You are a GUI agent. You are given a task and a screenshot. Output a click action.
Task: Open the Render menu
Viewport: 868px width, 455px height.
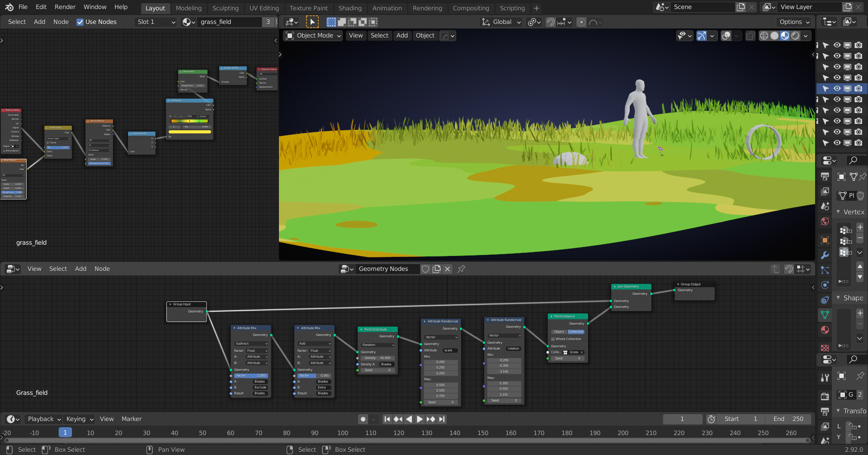(x=65, y=7)
